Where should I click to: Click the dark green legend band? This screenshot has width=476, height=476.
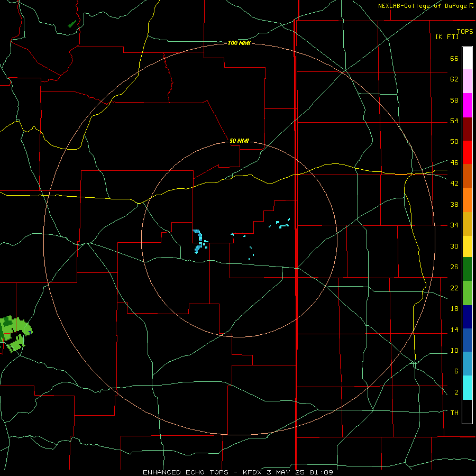467,269
